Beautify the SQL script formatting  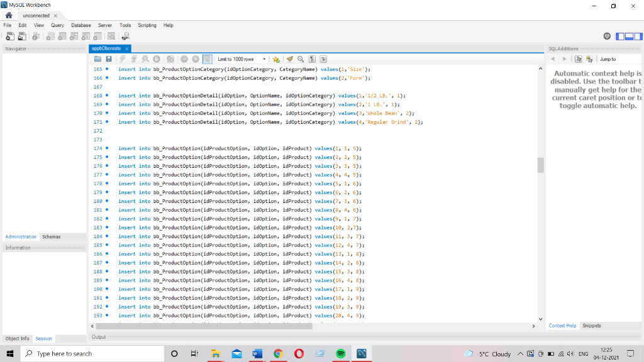(288, 58)
